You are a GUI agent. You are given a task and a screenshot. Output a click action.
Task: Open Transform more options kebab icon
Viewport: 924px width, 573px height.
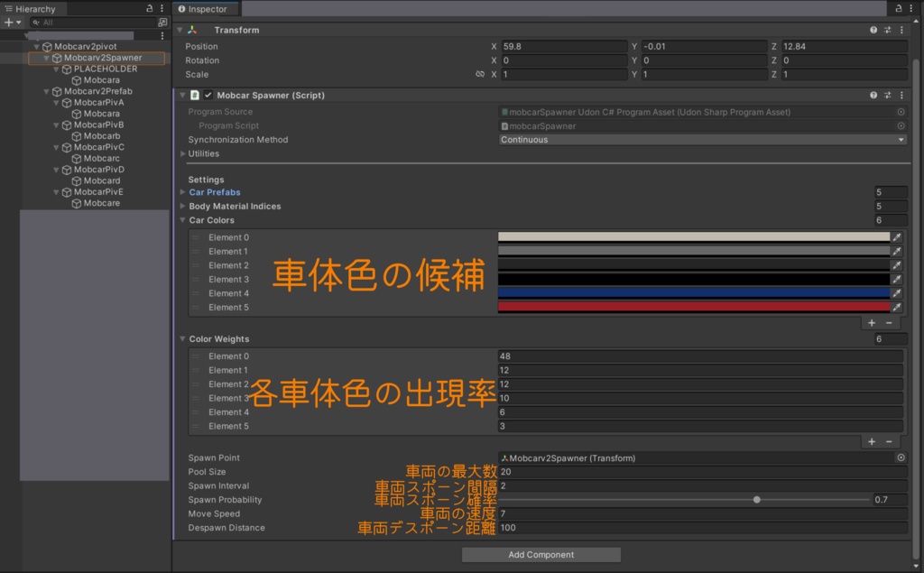[x=902, y=29]
